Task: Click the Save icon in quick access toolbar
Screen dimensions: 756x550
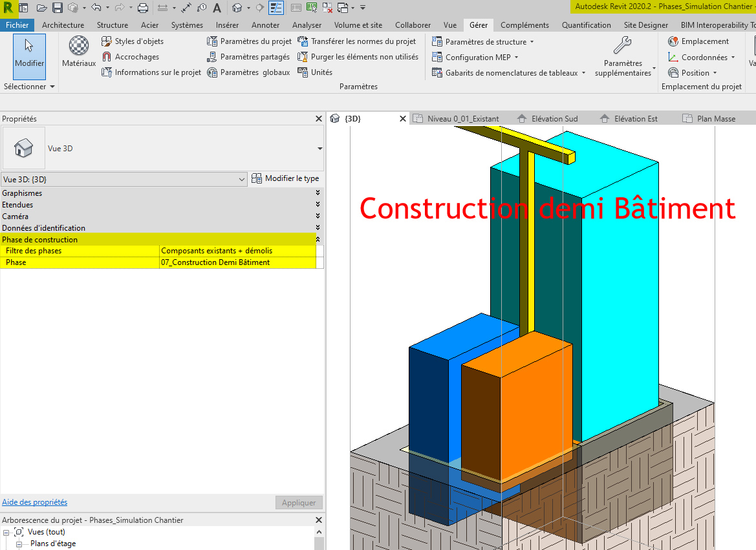Action: click(x=57, y=6)
